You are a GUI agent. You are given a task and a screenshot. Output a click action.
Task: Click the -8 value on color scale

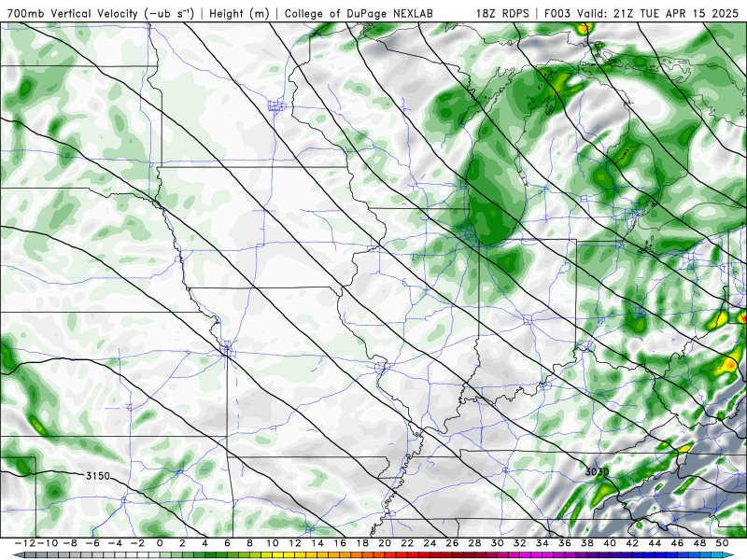click(x=70, y=543)
